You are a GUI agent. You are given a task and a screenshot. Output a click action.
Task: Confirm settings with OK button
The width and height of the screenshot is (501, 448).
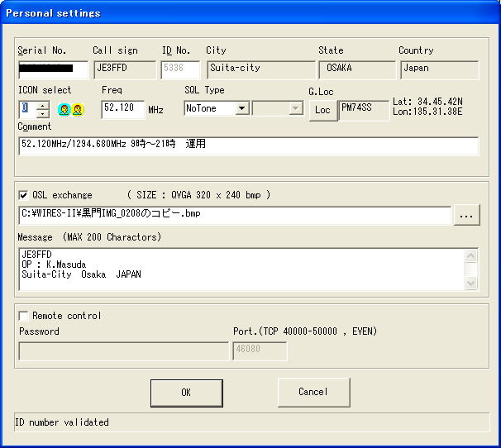186,393
